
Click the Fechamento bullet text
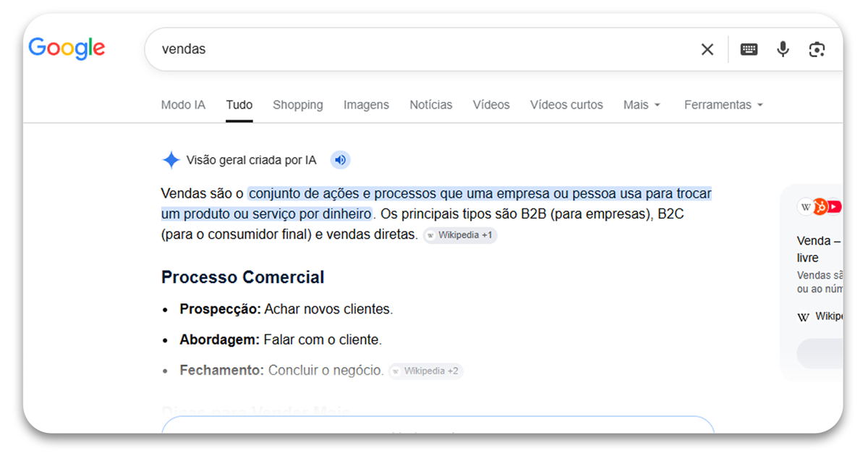click(282, 371)
